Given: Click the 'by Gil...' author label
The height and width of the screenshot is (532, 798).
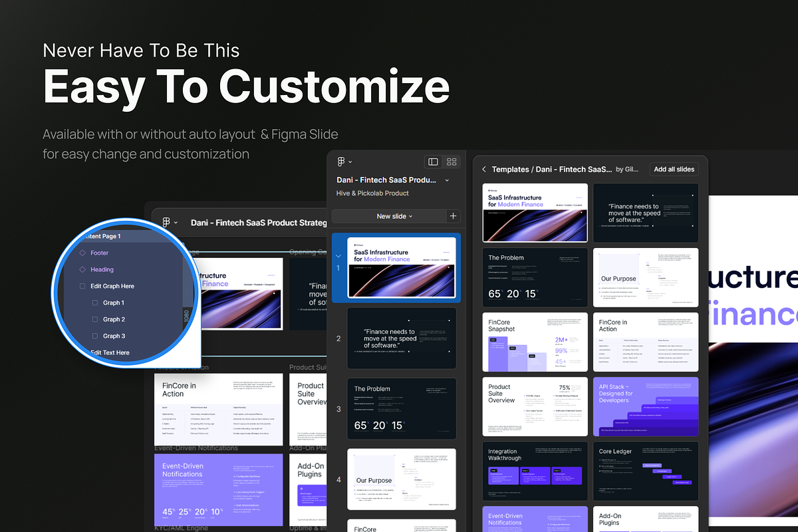Looking at the screenshot, I should tap(627, 170).
